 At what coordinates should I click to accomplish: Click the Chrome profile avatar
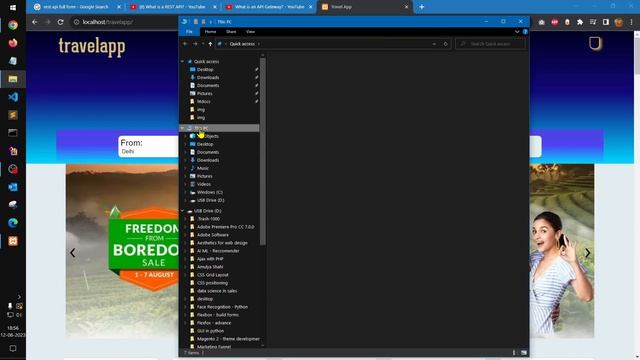[x=618, y=22]
